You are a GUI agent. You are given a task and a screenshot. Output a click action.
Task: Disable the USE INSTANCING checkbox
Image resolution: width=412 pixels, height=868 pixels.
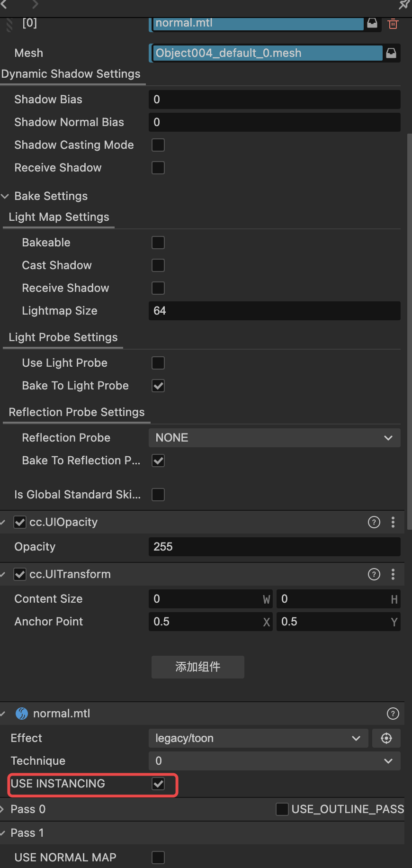point(158,784)
